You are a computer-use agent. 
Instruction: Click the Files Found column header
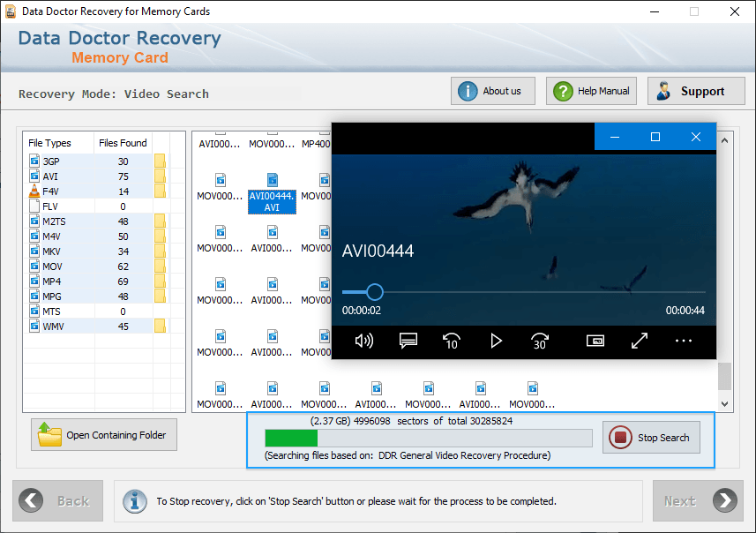click(x=123, y=143)
